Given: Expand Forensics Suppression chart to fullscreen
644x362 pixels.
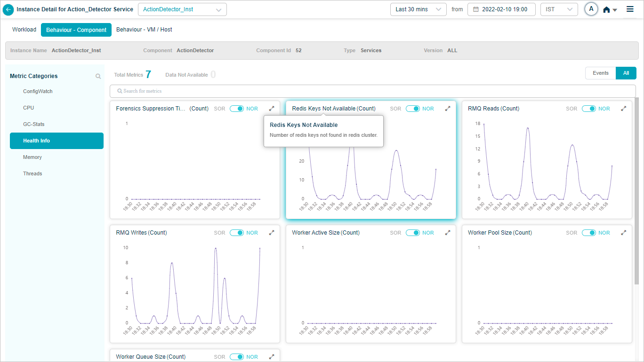Looking at the screenshot, I should tap(272, 109).
